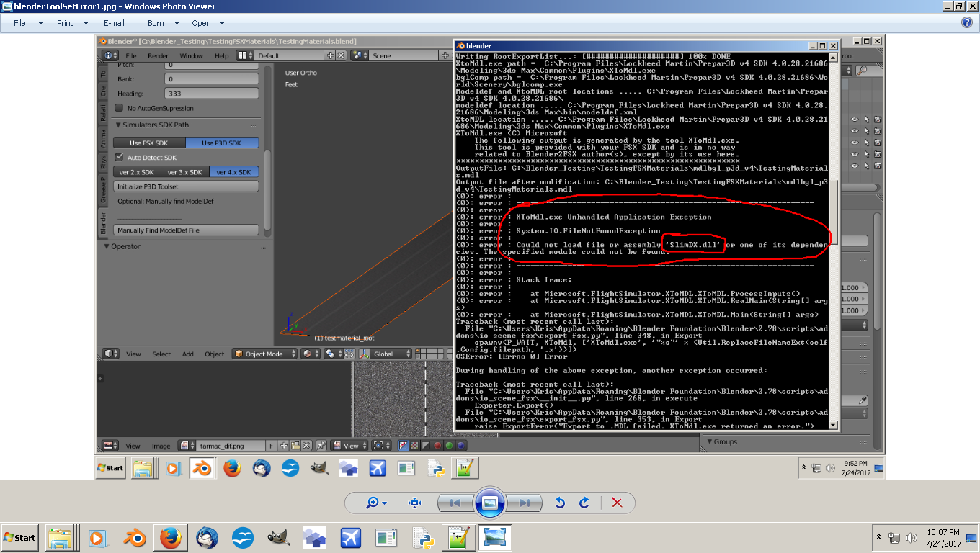Collapse the Operator panel
This screenshot has width=980, height=553.
[108, 246]
